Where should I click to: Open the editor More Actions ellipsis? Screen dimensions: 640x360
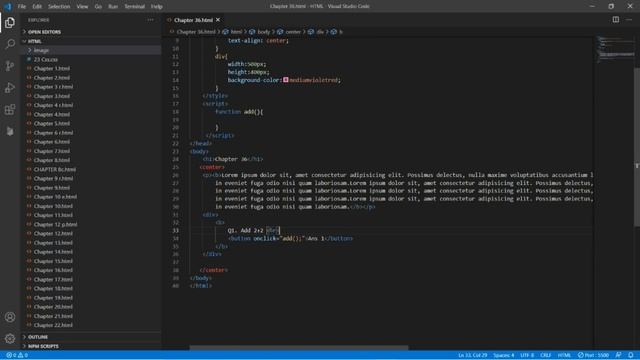pos(629,20)
